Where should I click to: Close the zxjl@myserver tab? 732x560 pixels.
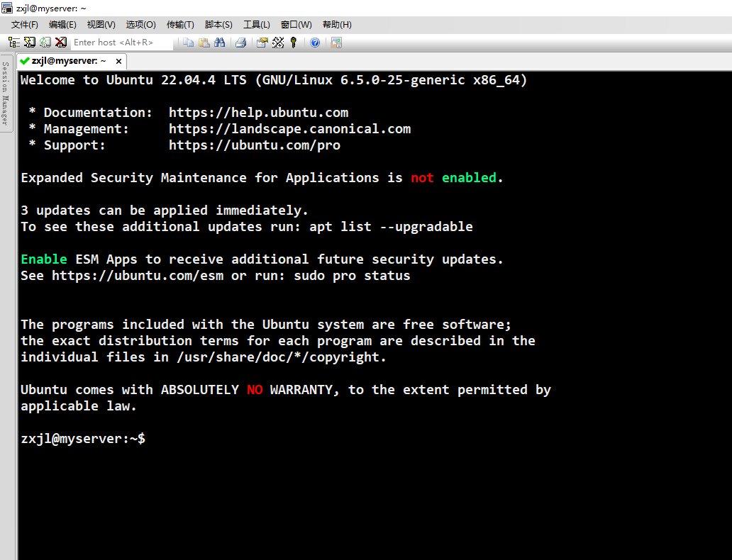coord(117,61)
